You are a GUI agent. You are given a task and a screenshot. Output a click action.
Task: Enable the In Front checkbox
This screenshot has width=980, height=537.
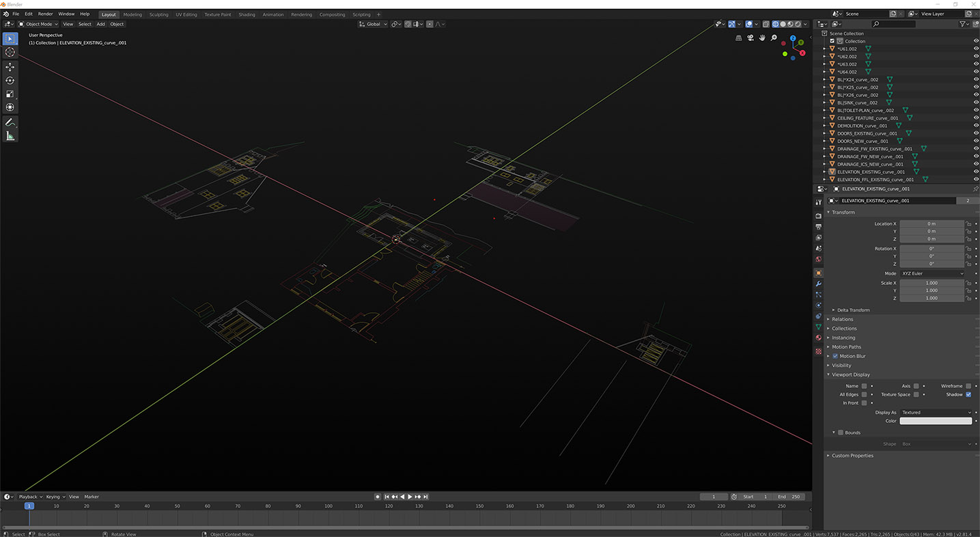864,403
